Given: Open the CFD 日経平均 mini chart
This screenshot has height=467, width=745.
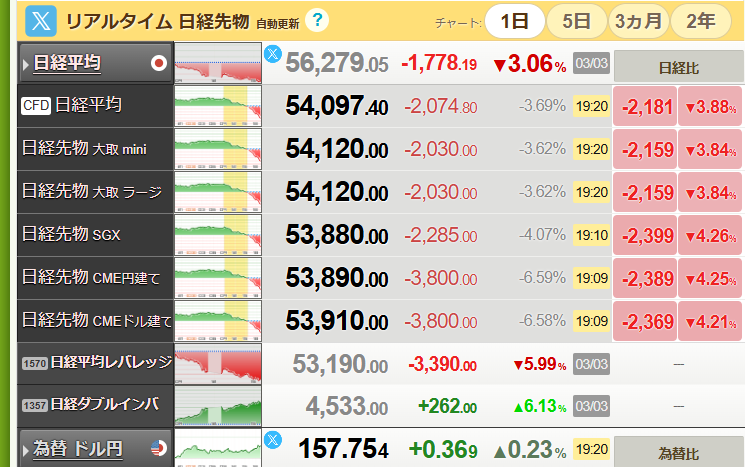Looking at the screenshot, I should (x=218, y=105).
